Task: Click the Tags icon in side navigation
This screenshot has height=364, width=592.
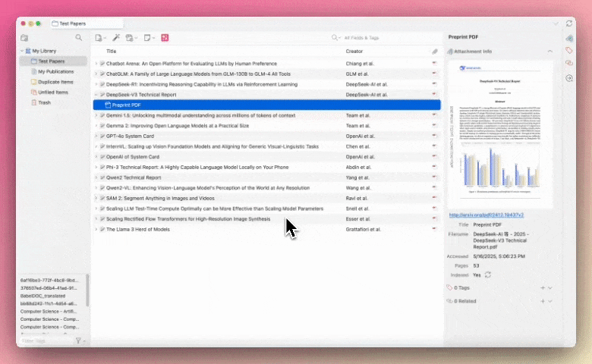Action: pyautogui.click(x=569, y=51)
